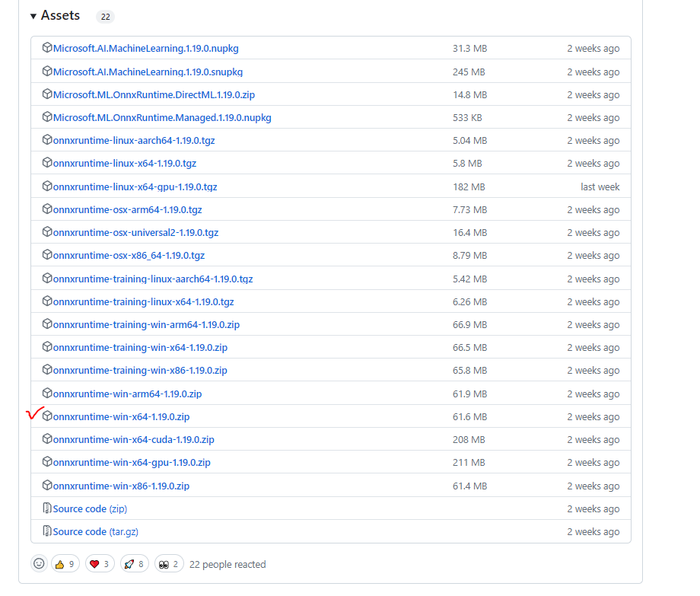
Task: Click the 'last week' timestamp
Action: [x=600, y=186]
